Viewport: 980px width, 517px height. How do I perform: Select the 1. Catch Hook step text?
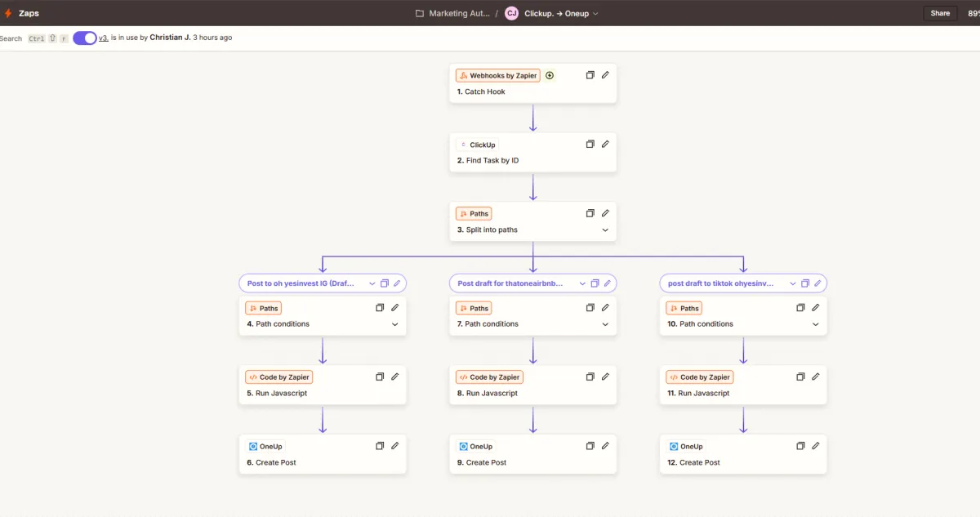(481, 91)
